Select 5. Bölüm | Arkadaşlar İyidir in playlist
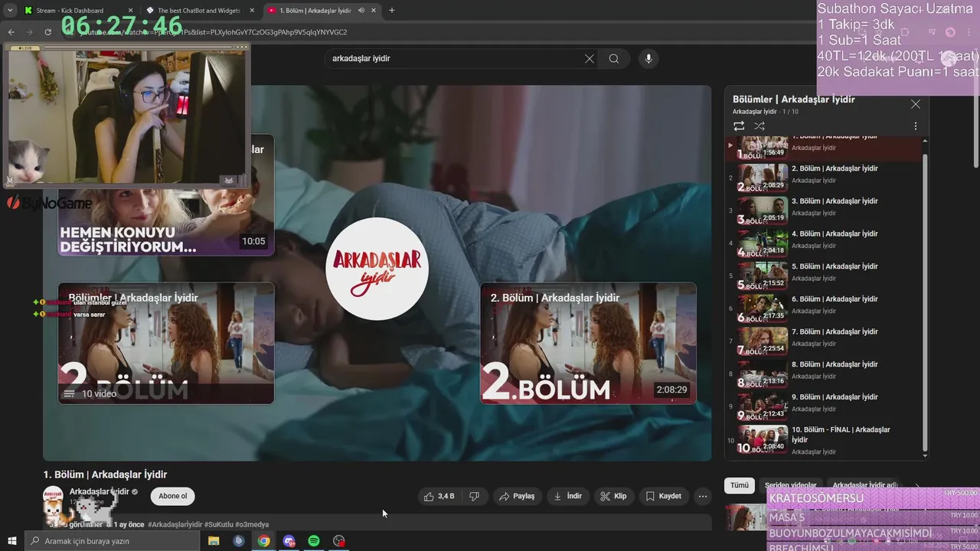980x551 pixels. coord(825,275)
